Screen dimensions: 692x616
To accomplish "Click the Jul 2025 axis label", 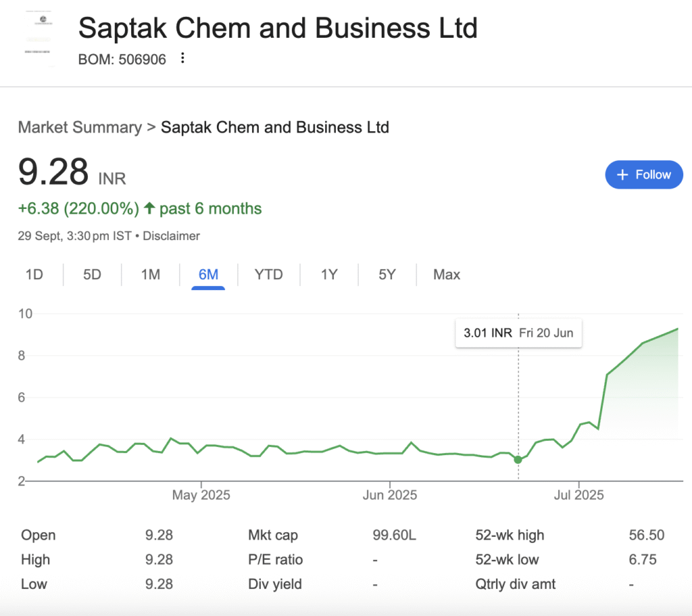I will (x=579, y=496).
